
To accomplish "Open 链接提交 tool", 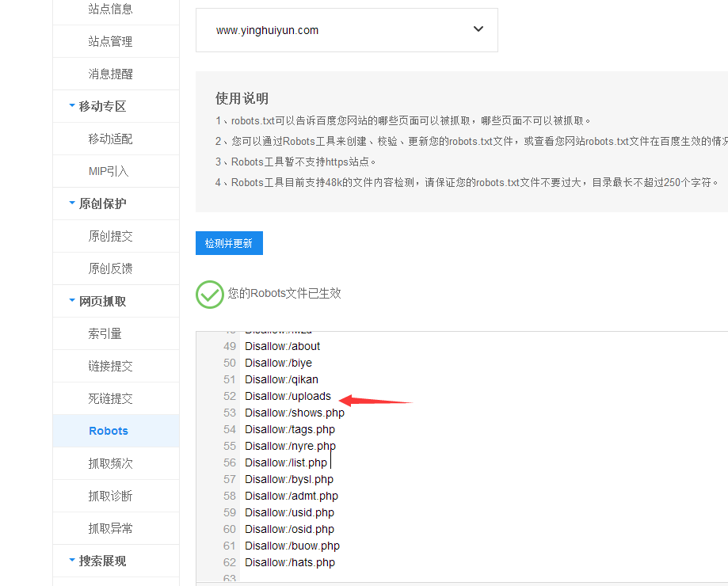I will click(110, 366).
